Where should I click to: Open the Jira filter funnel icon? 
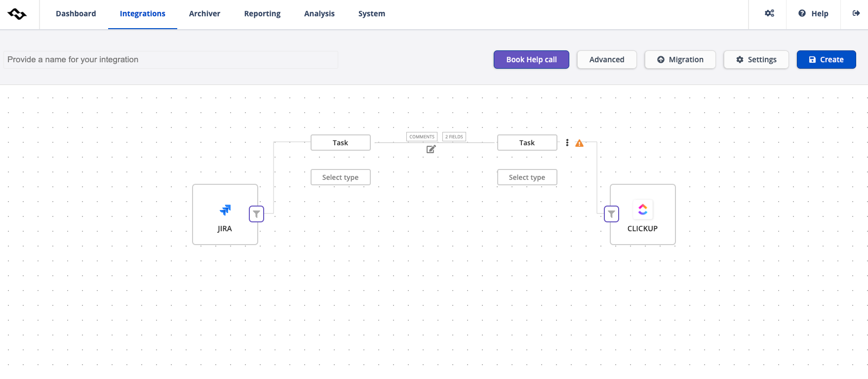257,214
